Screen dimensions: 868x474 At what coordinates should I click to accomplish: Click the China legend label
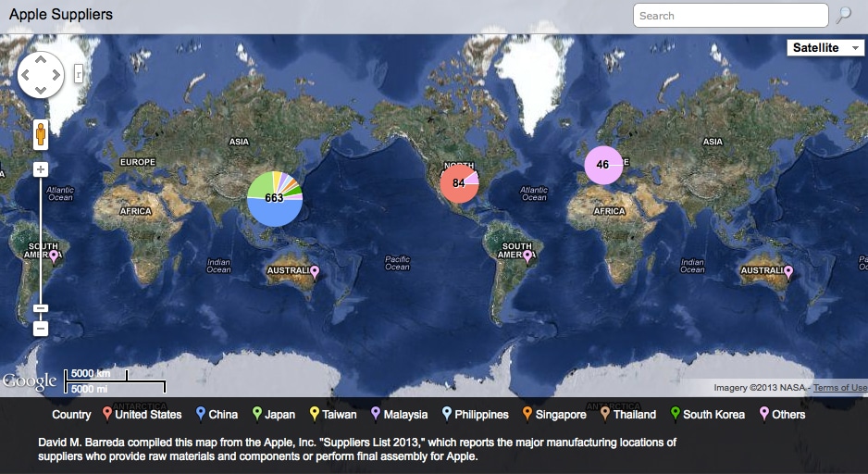pyautogui.click(x=223, y=415)
